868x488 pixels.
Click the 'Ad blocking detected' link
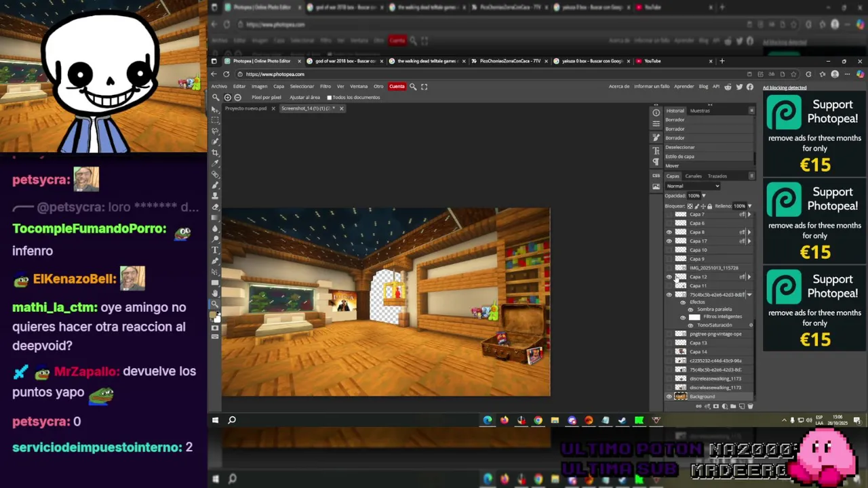(785, 87)
